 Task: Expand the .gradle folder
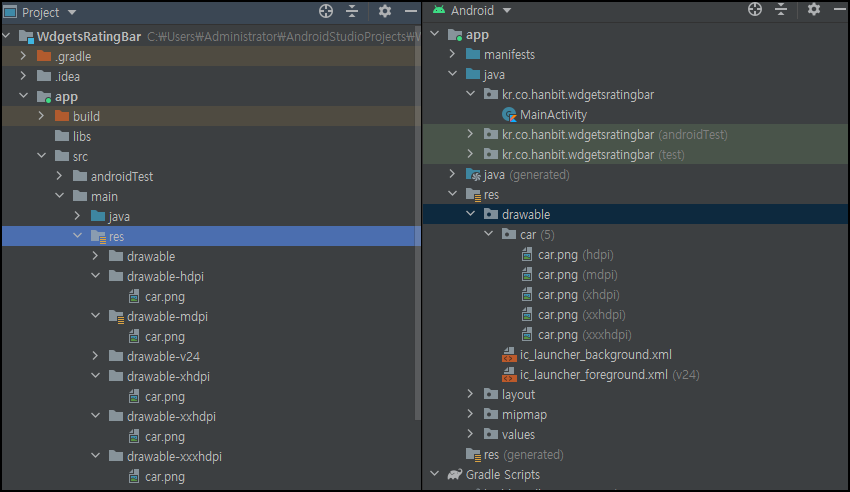(x=23, y=56)
